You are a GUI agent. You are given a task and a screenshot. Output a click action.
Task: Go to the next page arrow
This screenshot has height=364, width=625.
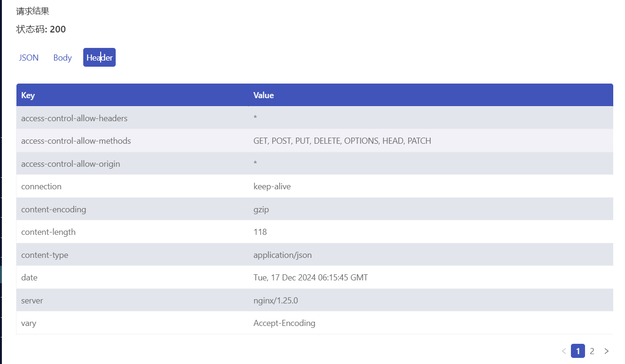pyautogui.click(x=606, y=351)
